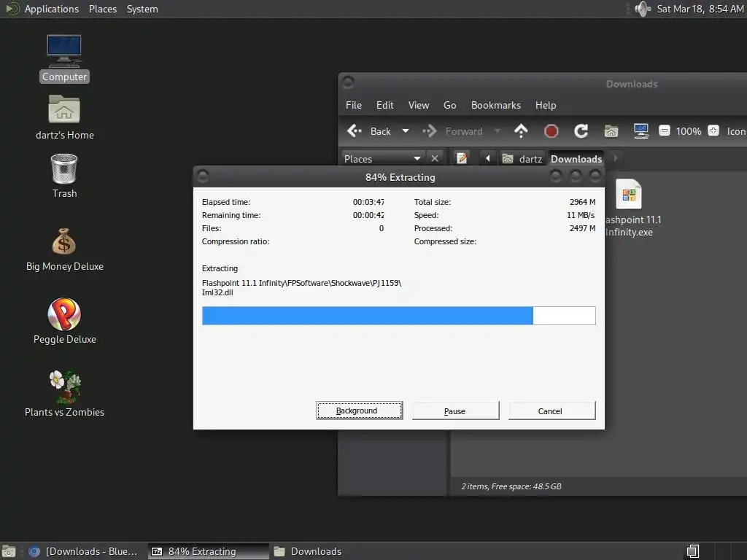Image resolution: width=747 pixels, height=560 pixels.
Task: Open the Downloads window menu button
Action: (348, 82)
